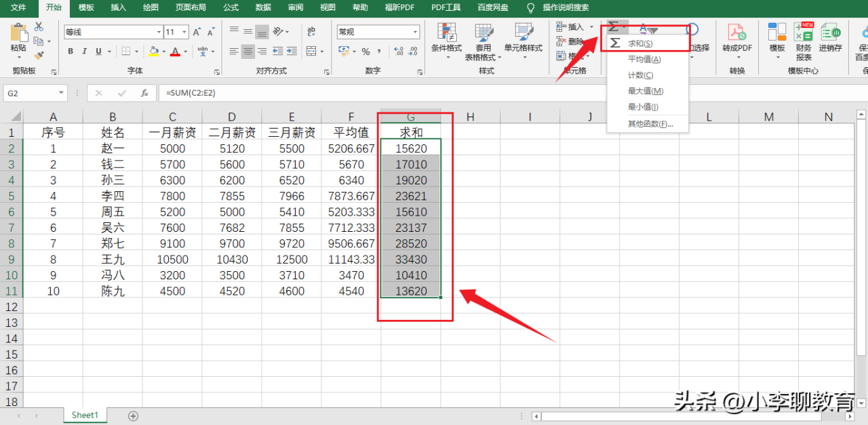Toggle bottom vertical alignment

pos(262,31)
